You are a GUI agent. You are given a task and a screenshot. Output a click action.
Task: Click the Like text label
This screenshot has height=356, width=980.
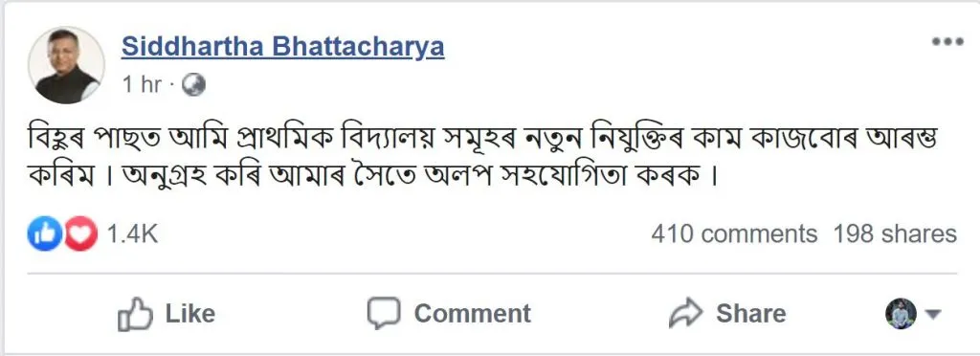click(190, 313)
